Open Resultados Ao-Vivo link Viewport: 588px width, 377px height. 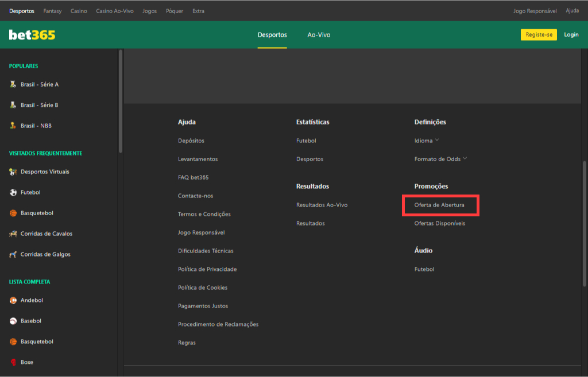coord(322,205)
